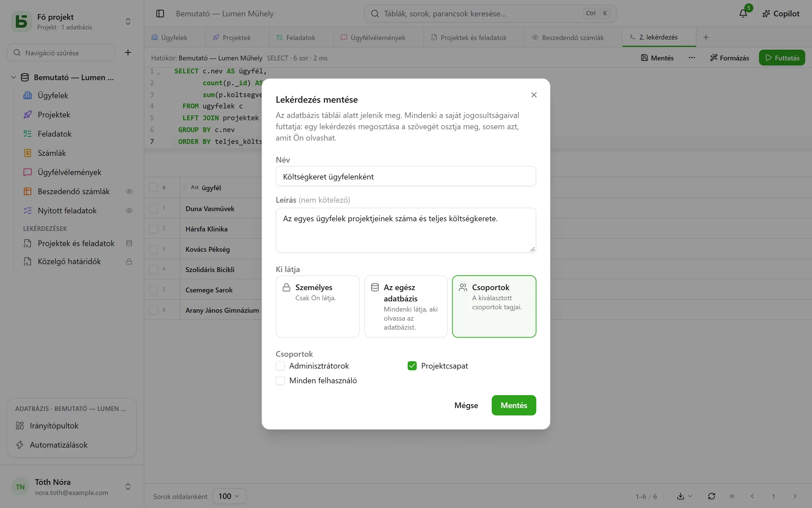Click the download export icon
Image resolution: width=812 pixels, height=508 pixels.
(x=680, y=496)
